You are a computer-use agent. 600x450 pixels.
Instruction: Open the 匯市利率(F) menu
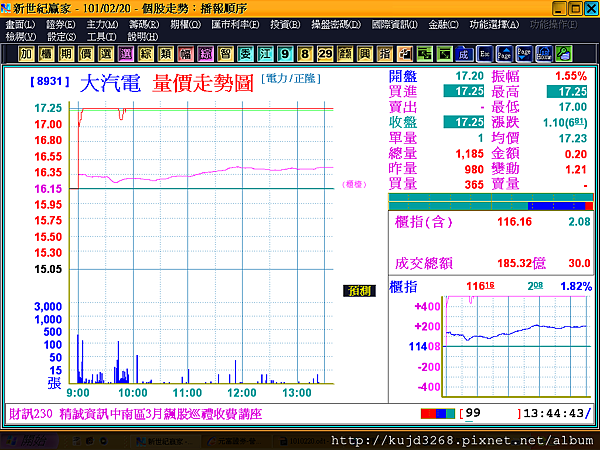235,24
